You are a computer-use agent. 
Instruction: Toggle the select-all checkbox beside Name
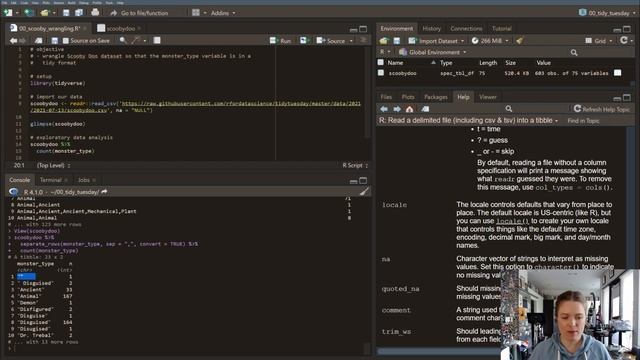381,62
